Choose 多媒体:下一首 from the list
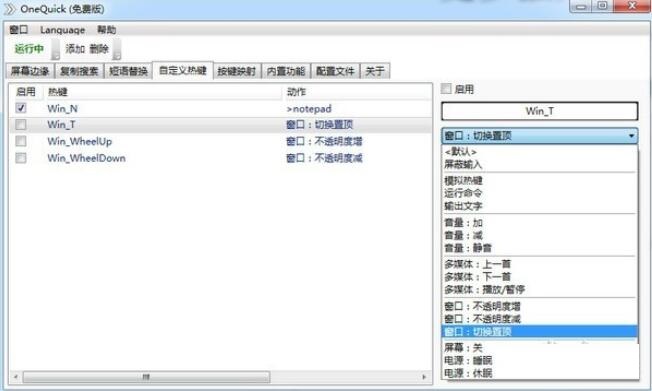This screenshot has height=391, width=652. point(539,277)
